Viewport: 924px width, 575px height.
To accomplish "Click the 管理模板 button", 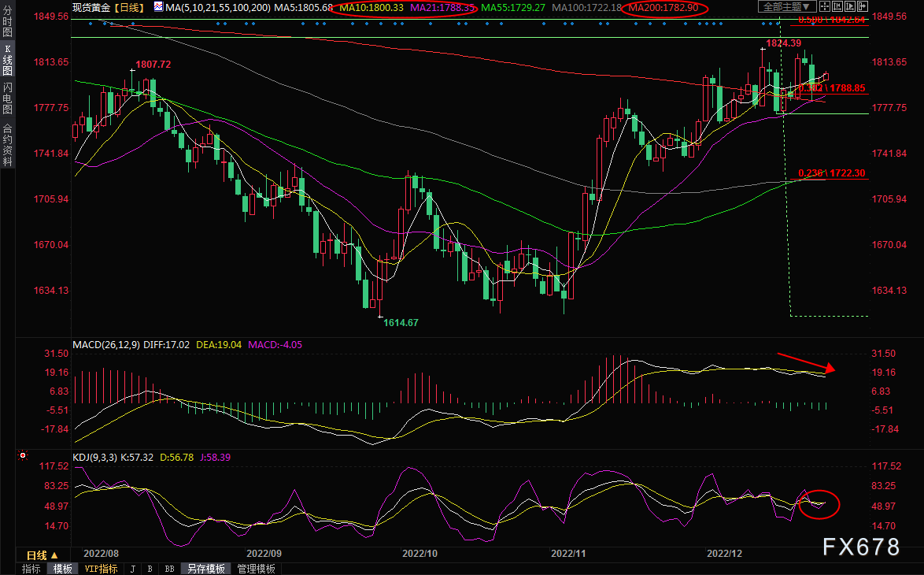I will tap(257, 569).
